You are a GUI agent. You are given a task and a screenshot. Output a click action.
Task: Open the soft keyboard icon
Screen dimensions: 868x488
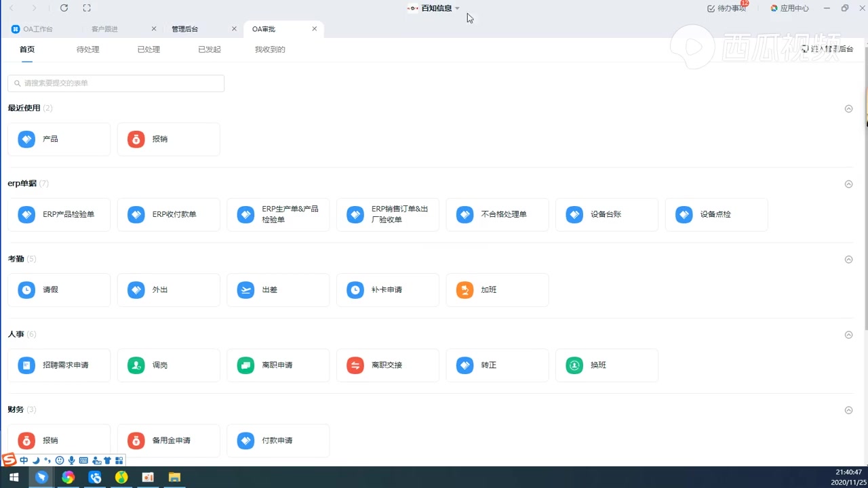point(83,460)
